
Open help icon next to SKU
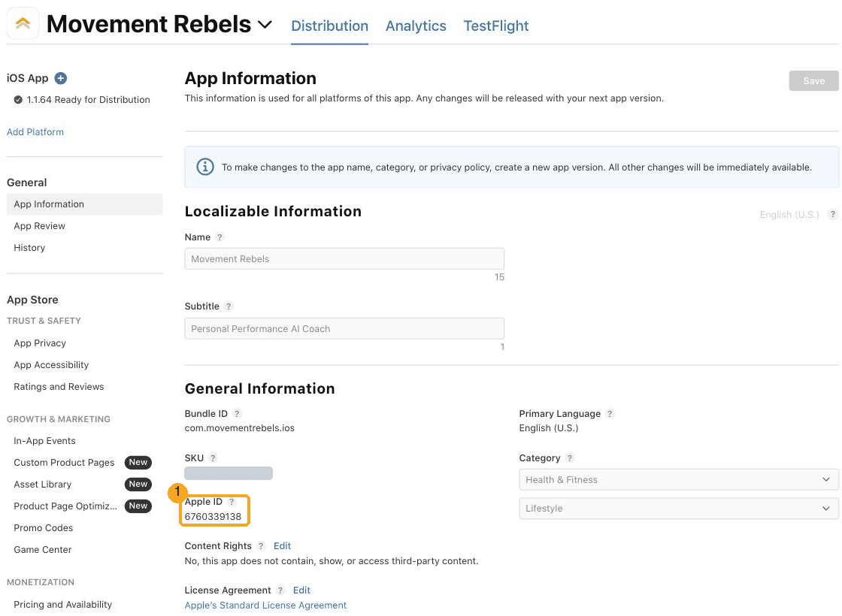(x=213, y=458)
